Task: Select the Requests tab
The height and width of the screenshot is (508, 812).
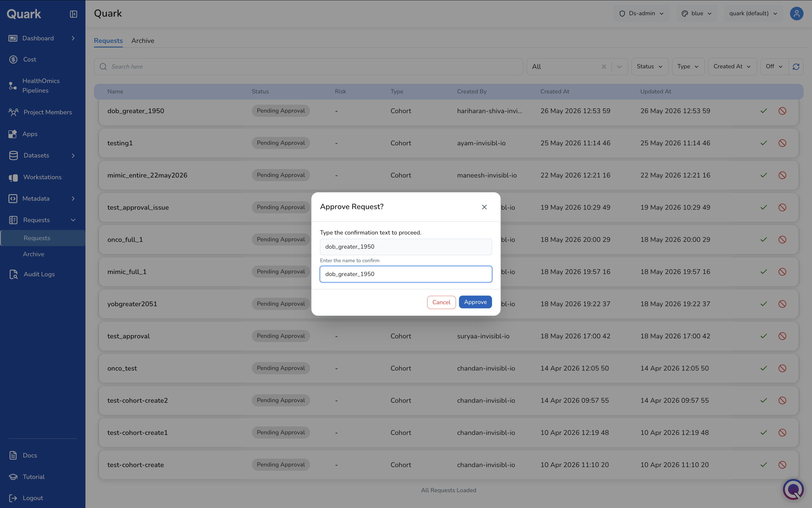Action: tap(108, 41)
